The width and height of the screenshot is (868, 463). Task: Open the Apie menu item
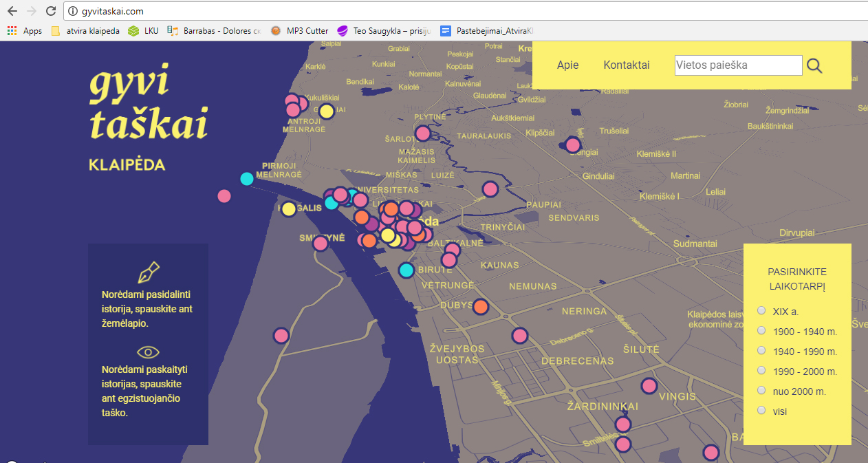click(567, 65)
